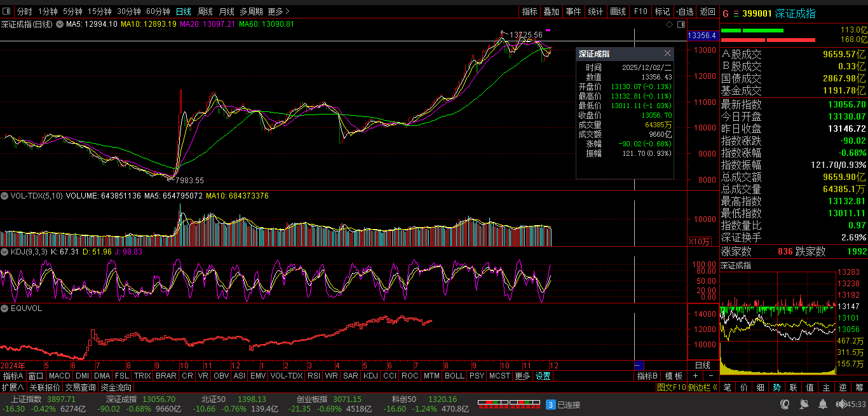Switch to the 分时 intraday view
868x416 pixels.
(24, 11)
